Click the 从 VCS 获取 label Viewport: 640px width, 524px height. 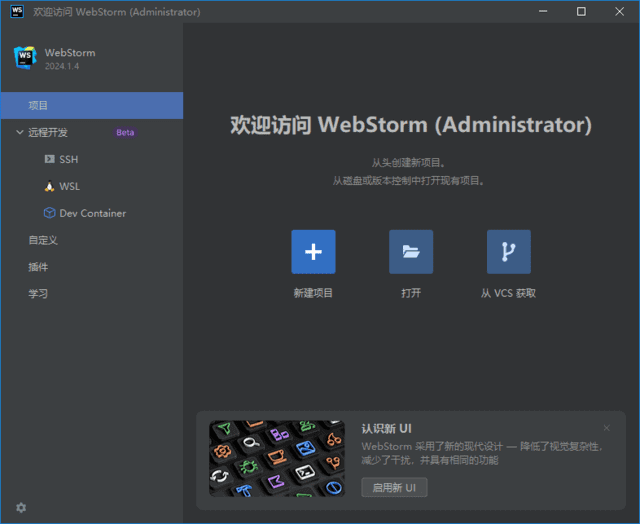tap(508, 293)
